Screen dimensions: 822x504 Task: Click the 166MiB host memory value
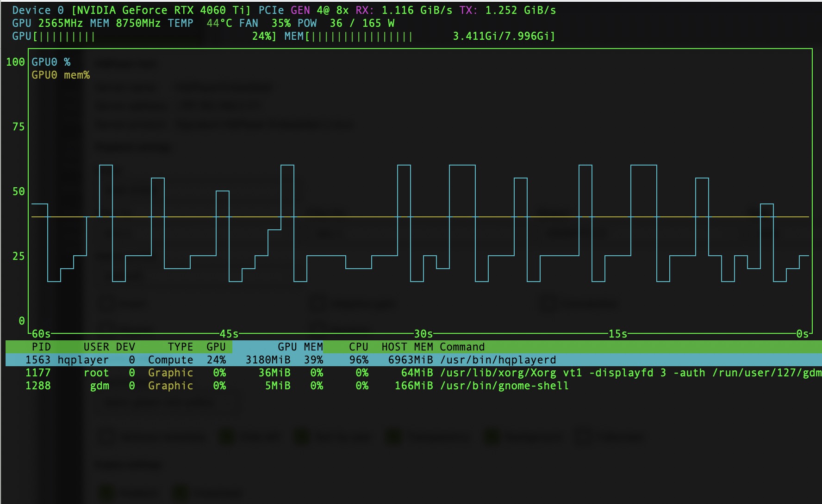point(414,386)
